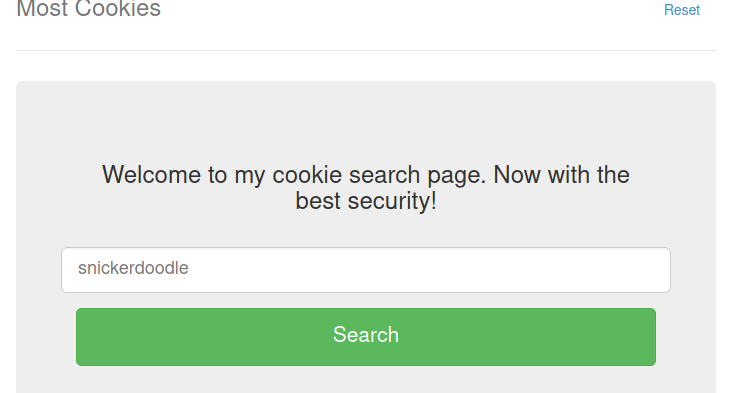Screen dimensions: 745x393
Task: Reset the page using the top-right link
Action: pos(681,10)
